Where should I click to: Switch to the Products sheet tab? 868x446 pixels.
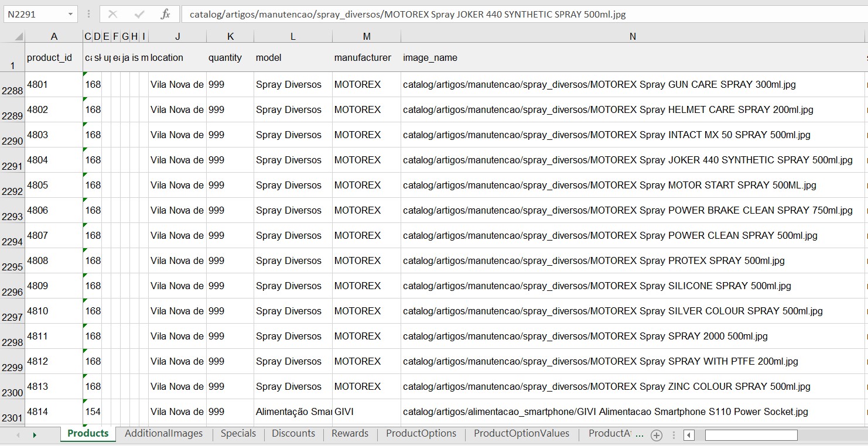(88, 434)
